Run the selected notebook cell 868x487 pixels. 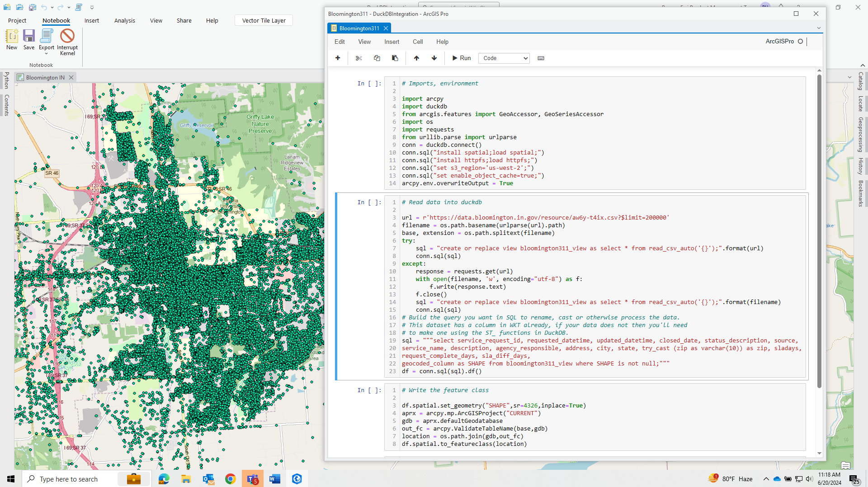462,58
